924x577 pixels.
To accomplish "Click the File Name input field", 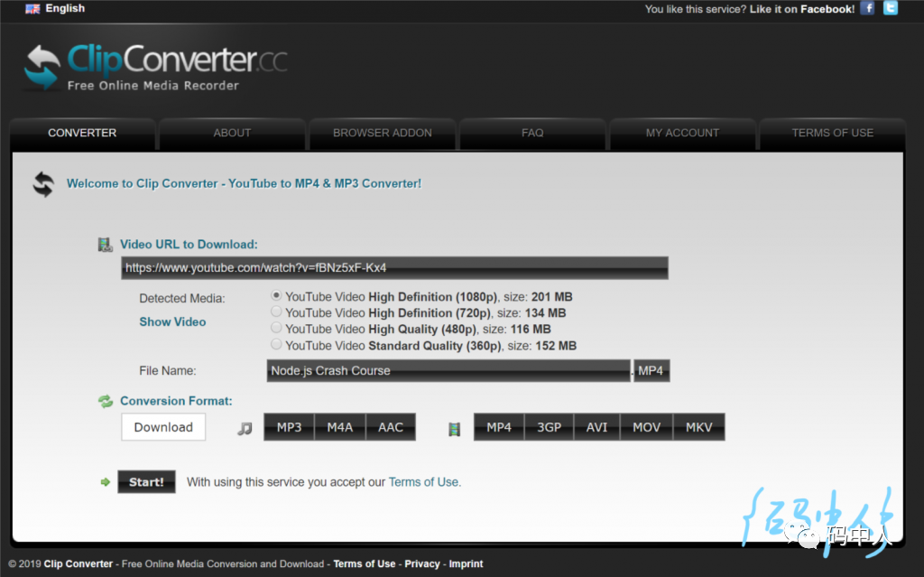I will click(448, 371).
